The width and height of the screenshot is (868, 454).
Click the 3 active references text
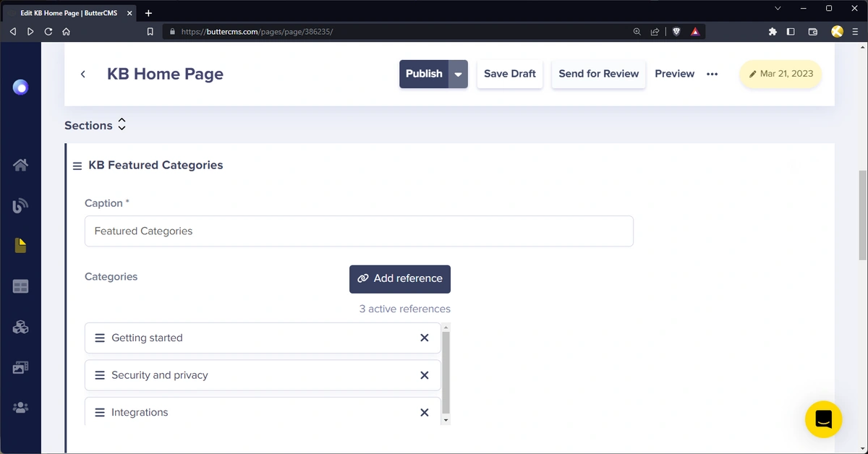tap(405, 309)
